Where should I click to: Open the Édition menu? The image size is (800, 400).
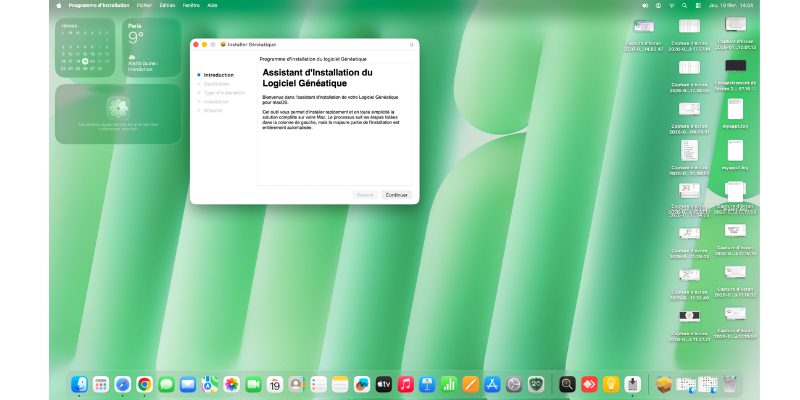tap(167, 5)
